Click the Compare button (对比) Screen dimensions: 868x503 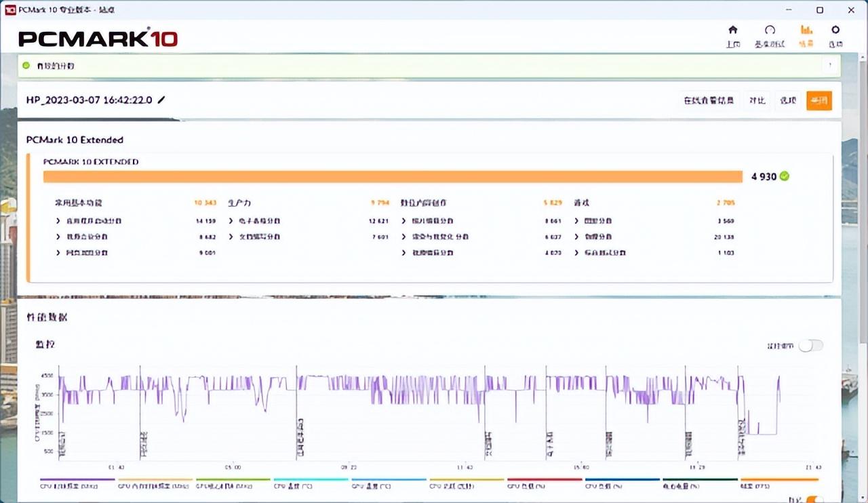coord(757,100)
